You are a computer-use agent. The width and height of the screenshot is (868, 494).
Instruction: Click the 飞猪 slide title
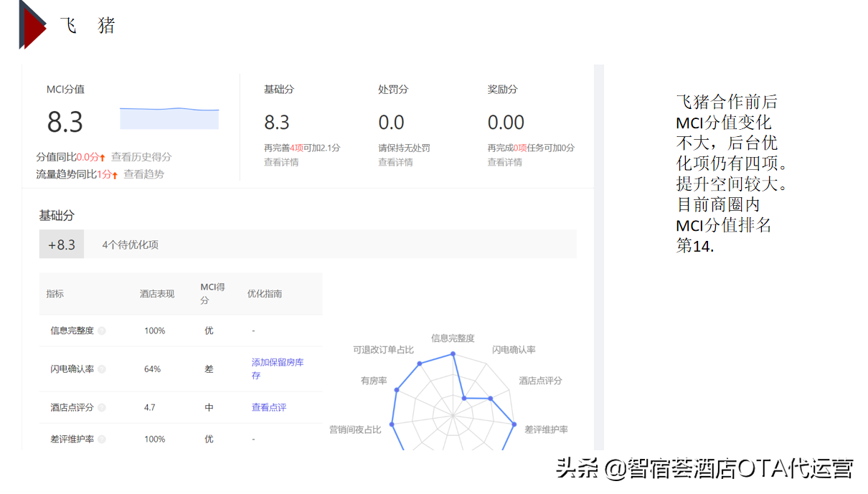tap(88, 26)
